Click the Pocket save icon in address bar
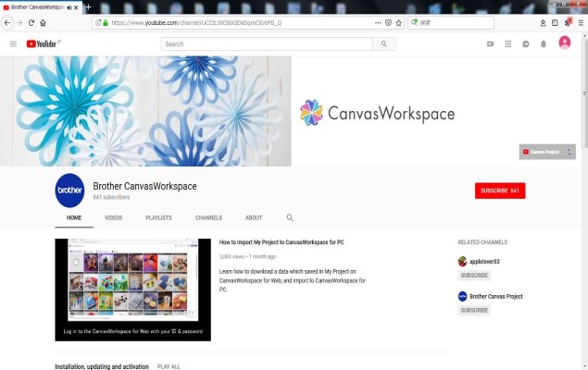The image size is (588, 370). (389, 23)
